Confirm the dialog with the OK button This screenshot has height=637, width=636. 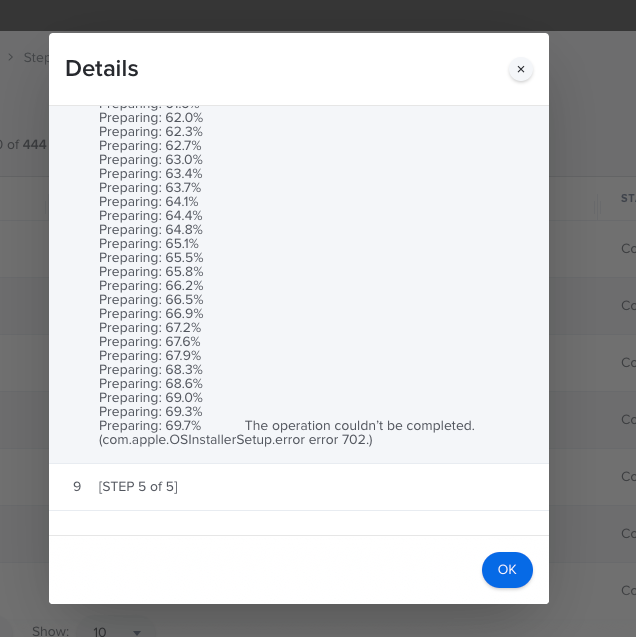507,570
